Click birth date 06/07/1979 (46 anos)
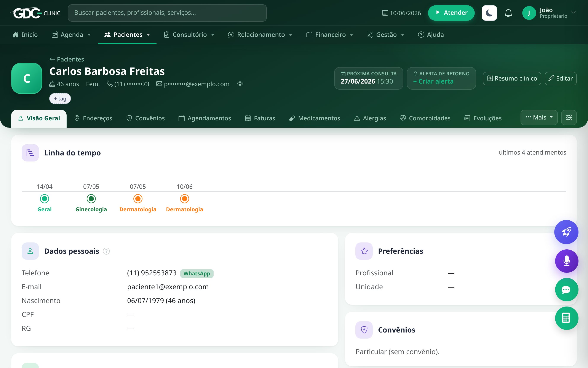The image size is (588, 368). coord(161,301)
